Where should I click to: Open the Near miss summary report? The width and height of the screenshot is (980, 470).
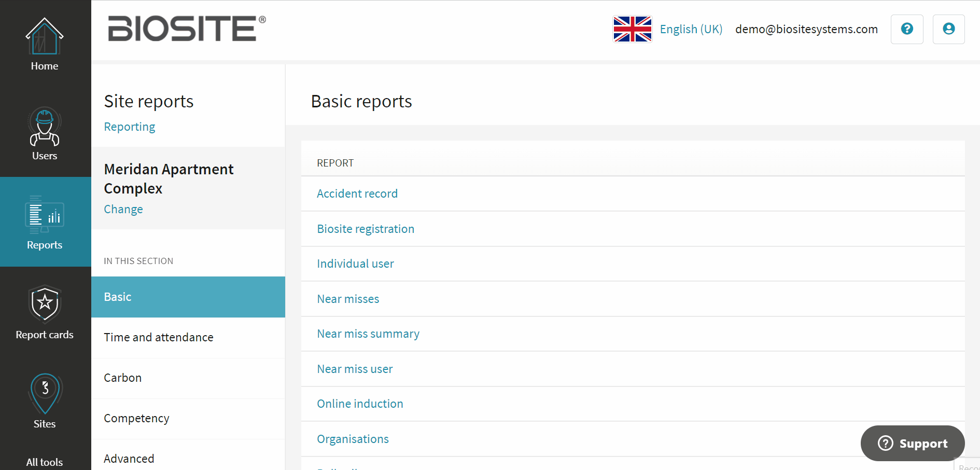click(x=368, y=334)
